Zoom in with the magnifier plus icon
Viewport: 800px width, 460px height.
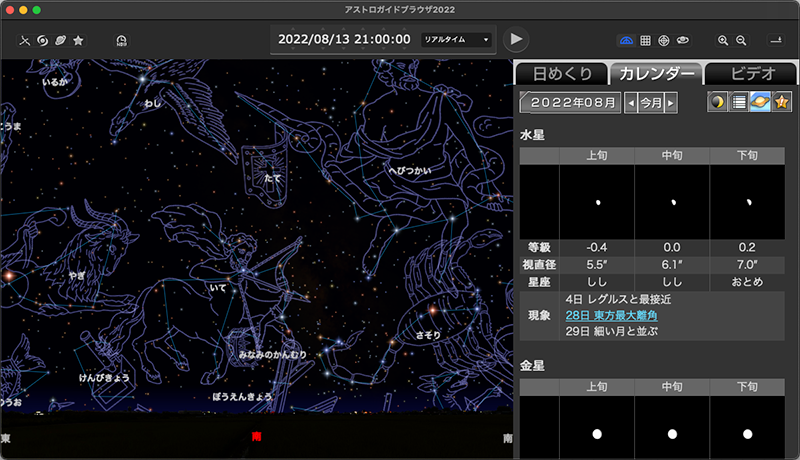723,40
